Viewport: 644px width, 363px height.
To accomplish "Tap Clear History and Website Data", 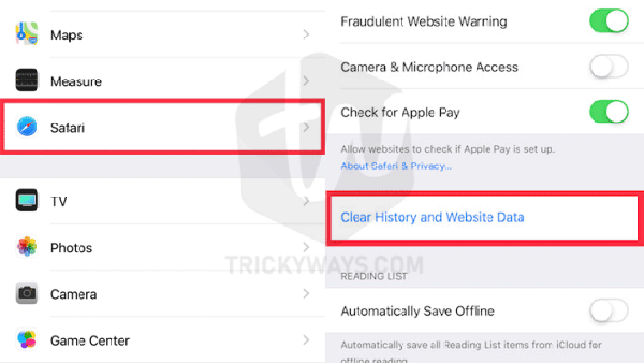I will (432, 217).
